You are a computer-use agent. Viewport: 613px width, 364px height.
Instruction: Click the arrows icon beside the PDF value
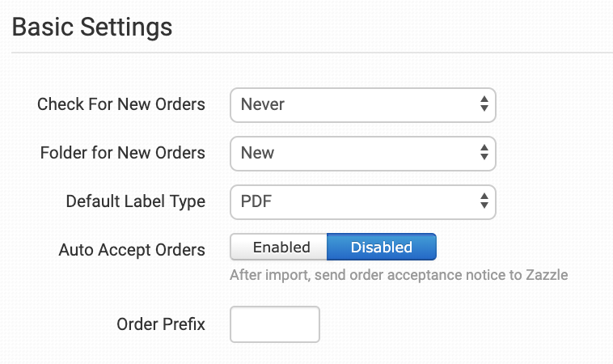tap(484, 201)
